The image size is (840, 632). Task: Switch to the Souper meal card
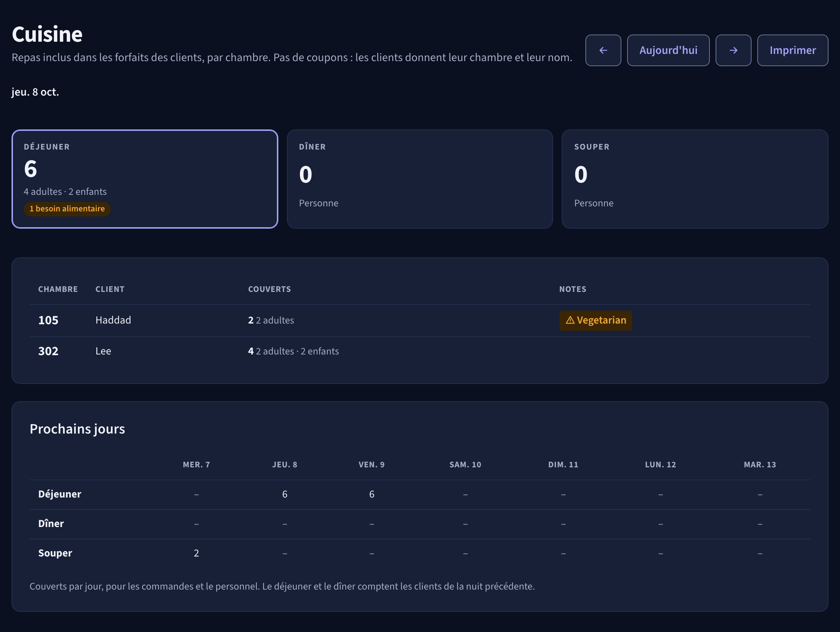pos(695,179)
